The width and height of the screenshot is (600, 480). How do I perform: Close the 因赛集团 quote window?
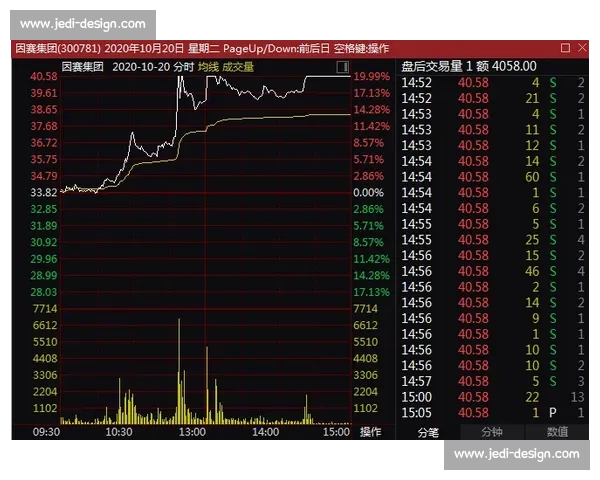(x=582, y=48)
